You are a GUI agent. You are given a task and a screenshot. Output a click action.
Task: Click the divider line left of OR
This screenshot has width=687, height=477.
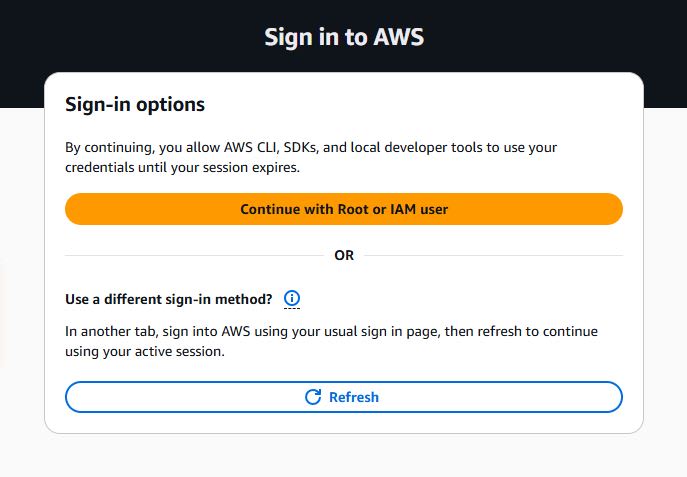[194, 255]
